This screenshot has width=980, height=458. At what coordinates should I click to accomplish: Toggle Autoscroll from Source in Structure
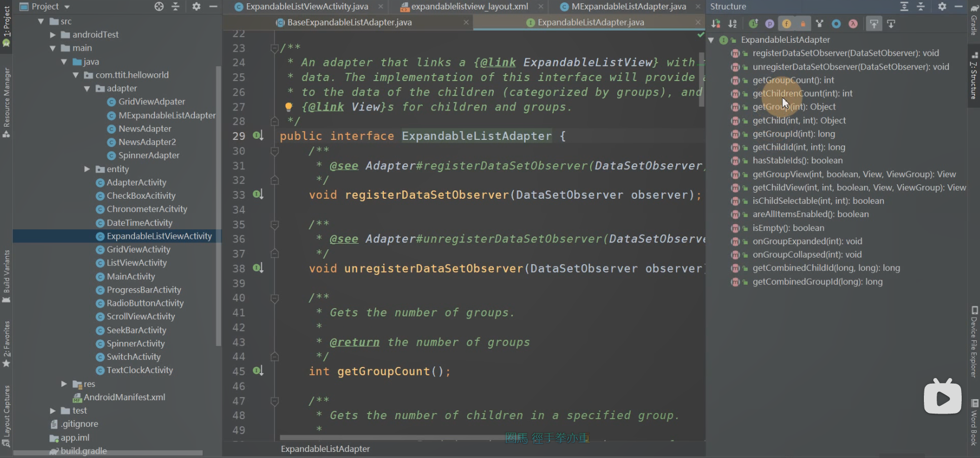pyautogui.click(x=891, y=24)
